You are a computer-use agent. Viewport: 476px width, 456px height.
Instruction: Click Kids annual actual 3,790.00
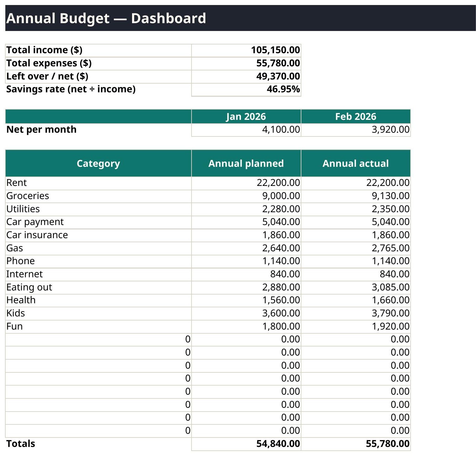[x=356, y=314]
